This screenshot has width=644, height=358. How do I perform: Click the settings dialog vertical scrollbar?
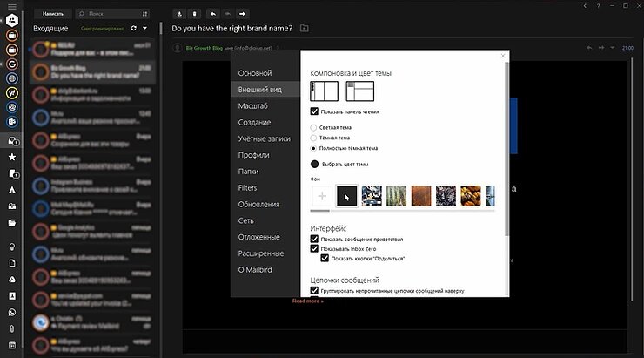pyautogui.click(x=506, y=149)
